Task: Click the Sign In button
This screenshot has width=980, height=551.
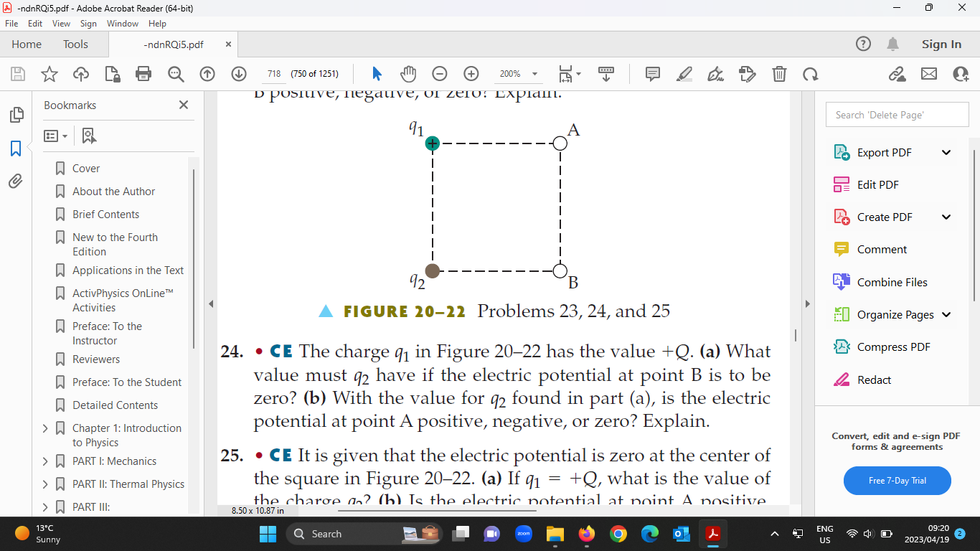Action: coord(941,44)
